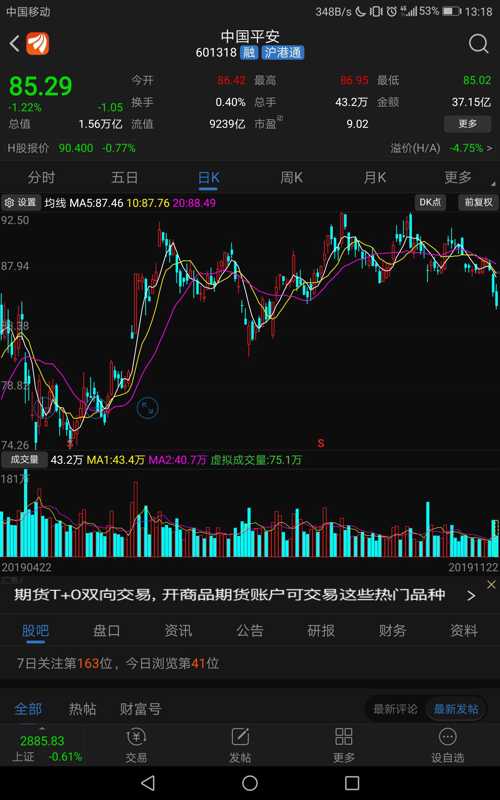Viewport: 500px width, 800px height.
Task: Select the 研报 tab
Action: pos(321,631)
